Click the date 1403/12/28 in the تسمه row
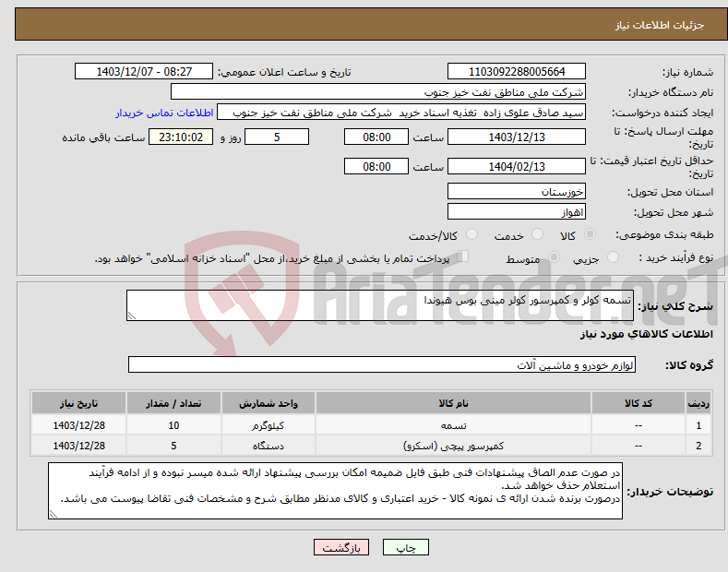Screen dimensions: 728x572 tap(79, 425)
